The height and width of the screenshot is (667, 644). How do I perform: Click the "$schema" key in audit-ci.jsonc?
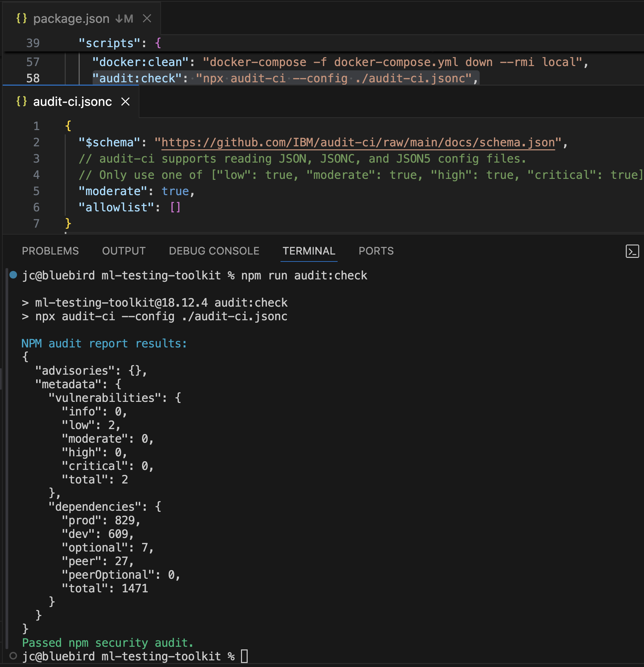click(x=109, y=142)
